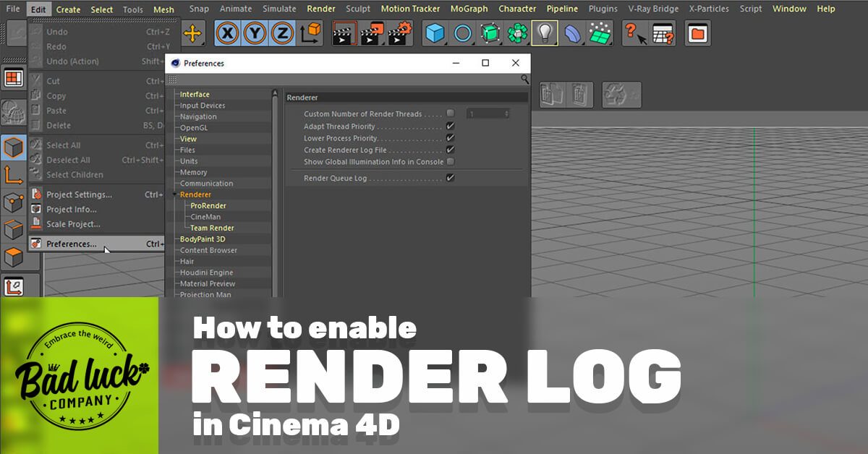Uncheck the Render Queue Log option
This screenshot has width=868, height=454.
[x=450, y=176]
